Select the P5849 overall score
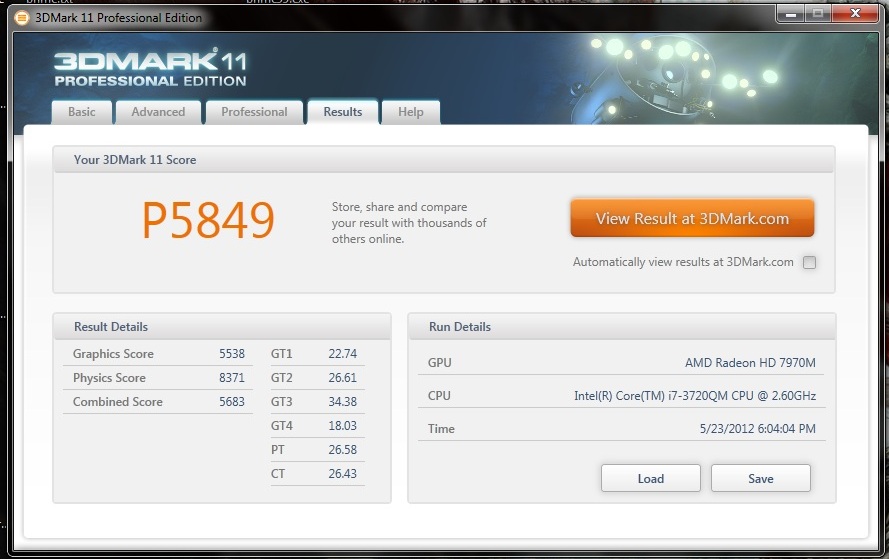889x559 pixels. point(208,221)
